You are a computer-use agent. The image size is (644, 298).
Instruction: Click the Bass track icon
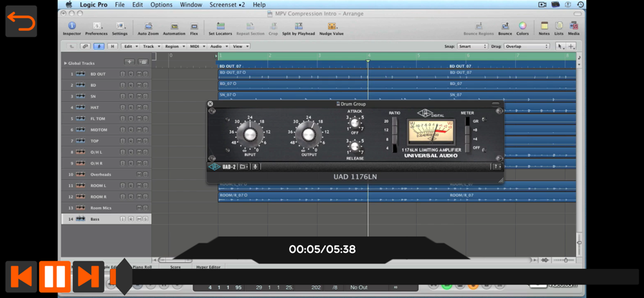(x=80, y=219)
